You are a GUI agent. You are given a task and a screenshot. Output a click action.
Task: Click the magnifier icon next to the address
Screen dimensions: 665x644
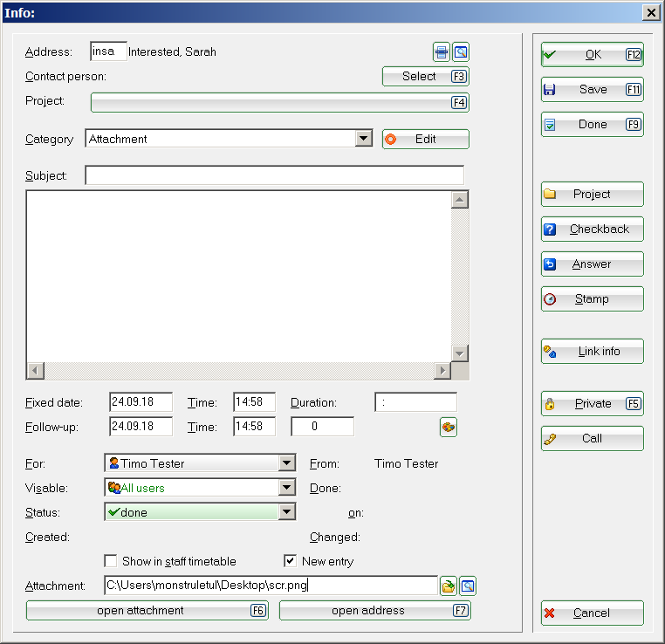tap(461, 52)
